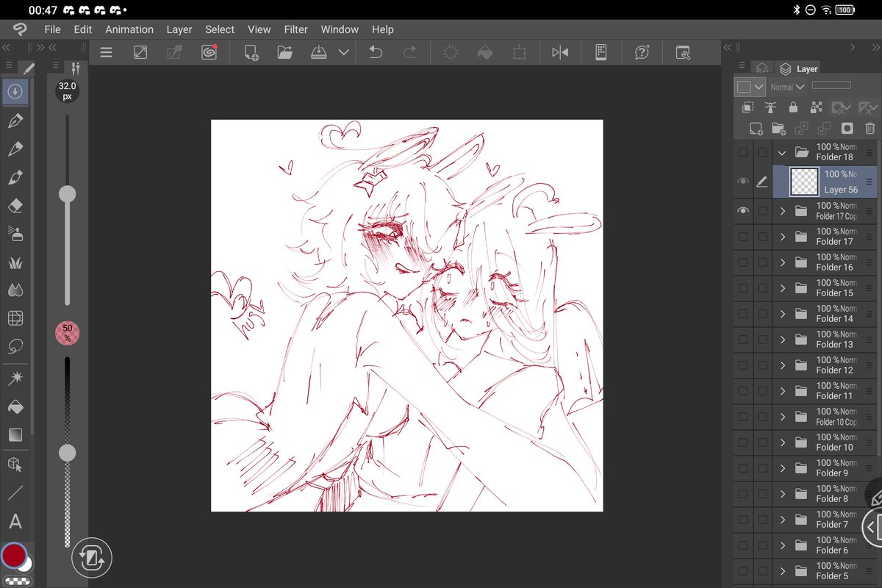This screenshot has height=588, width=882.
Task: Select the Decoration grass tool
Action: (x=15, y=262)
